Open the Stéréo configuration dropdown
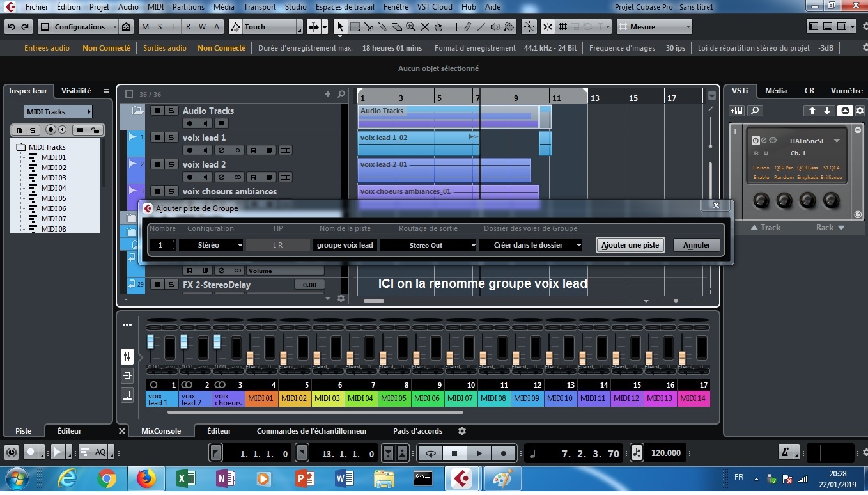 click(x=211, y=245)
